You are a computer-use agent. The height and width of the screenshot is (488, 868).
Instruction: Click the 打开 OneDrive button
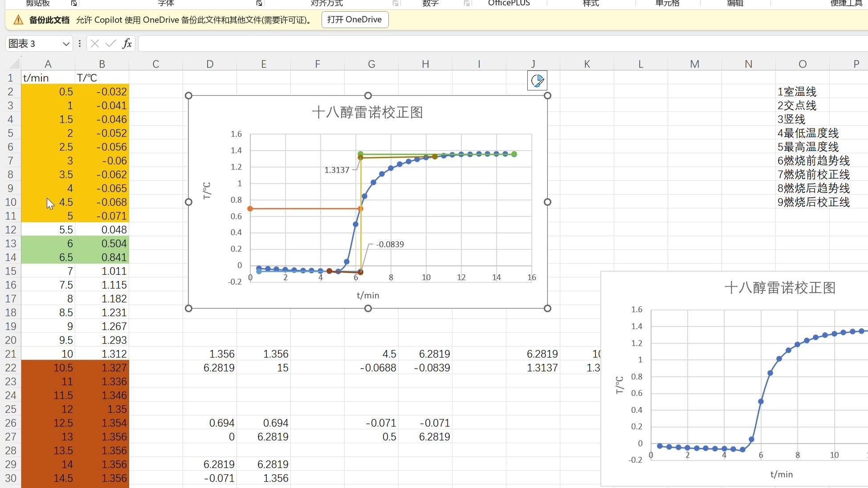click(355, 20)
